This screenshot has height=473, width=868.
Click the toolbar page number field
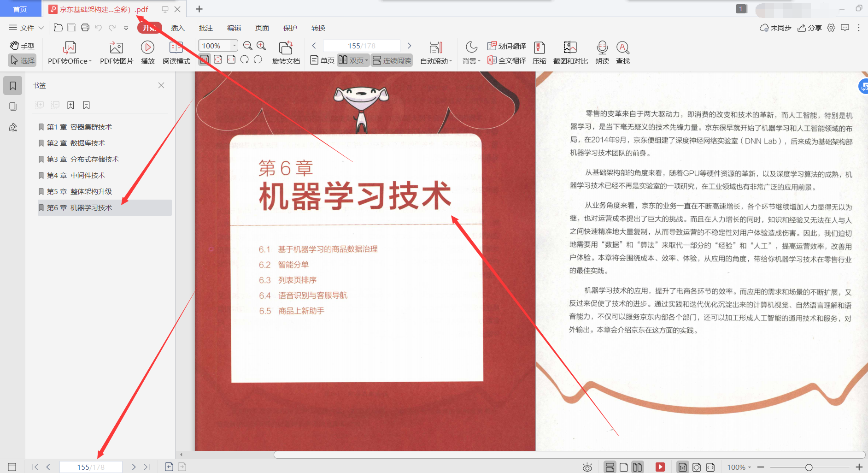point(362,46)
